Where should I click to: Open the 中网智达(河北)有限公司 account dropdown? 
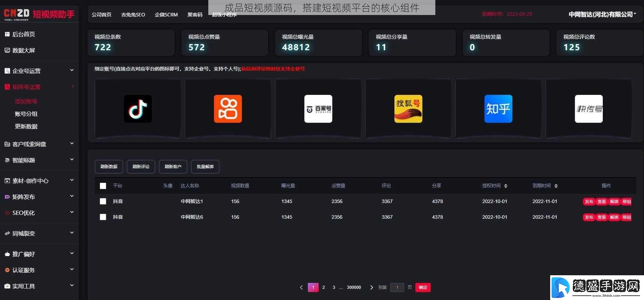pos(602,14)
